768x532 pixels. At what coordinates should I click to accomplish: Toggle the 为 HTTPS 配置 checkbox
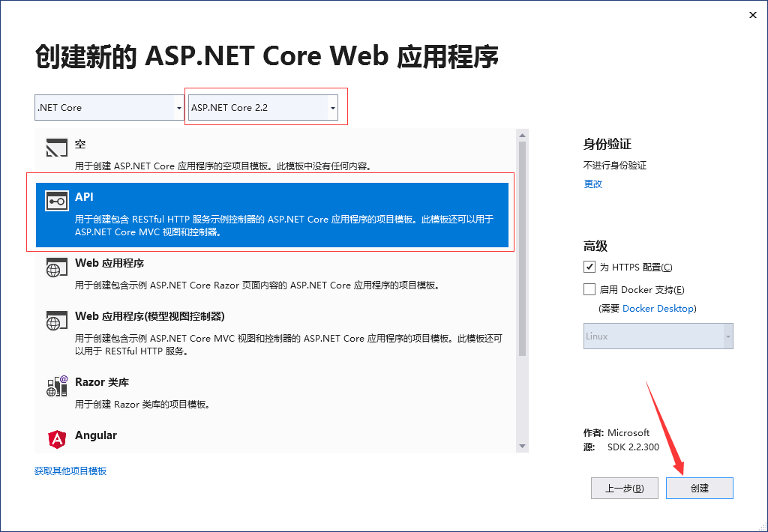pos(589,267)
